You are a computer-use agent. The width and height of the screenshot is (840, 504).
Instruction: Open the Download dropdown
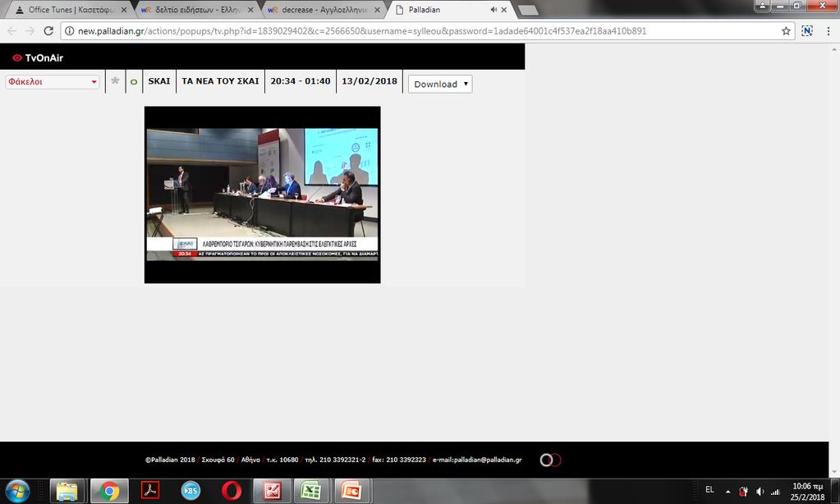click(x=440, y=84)
